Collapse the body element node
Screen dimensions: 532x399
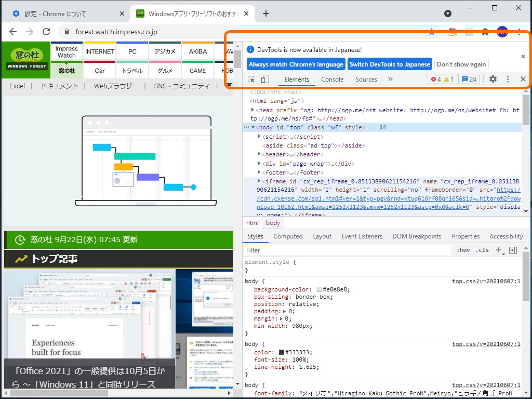(253, 127)
